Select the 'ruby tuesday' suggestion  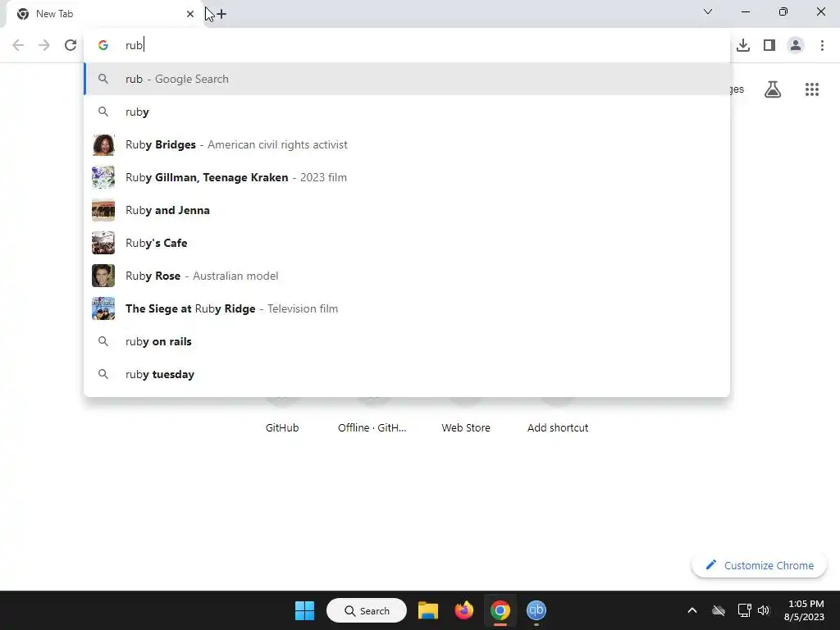click(407, 374)
